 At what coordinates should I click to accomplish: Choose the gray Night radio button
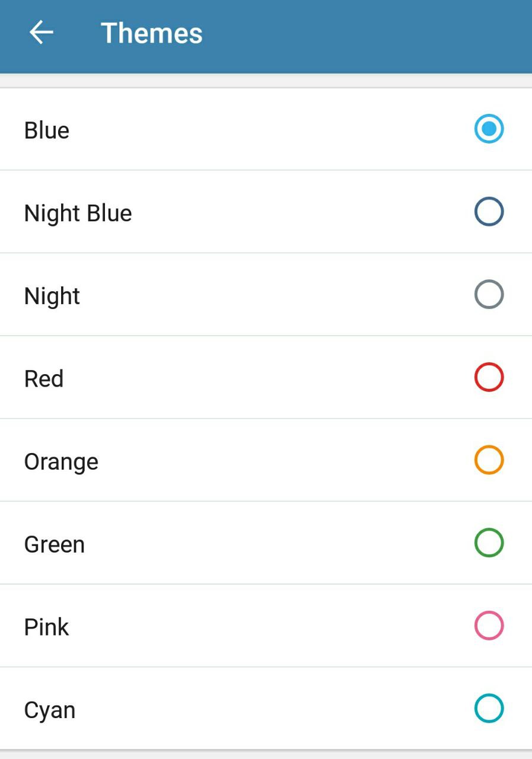[489, 295]
